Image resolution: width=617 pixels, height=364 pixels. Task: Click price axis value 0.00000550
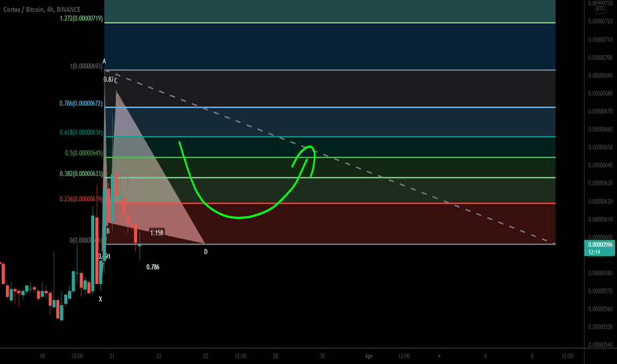pyautogui.click(x=600, y=327)
